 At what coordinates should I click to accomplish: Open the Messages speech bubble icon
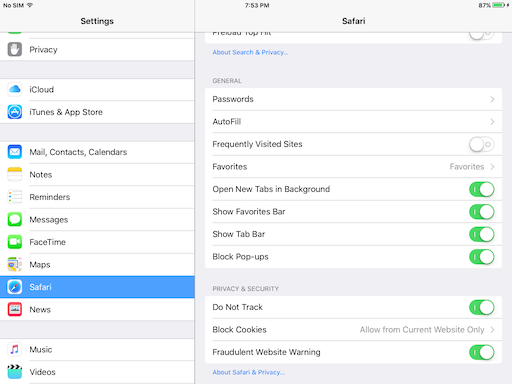tap(15, 220)
